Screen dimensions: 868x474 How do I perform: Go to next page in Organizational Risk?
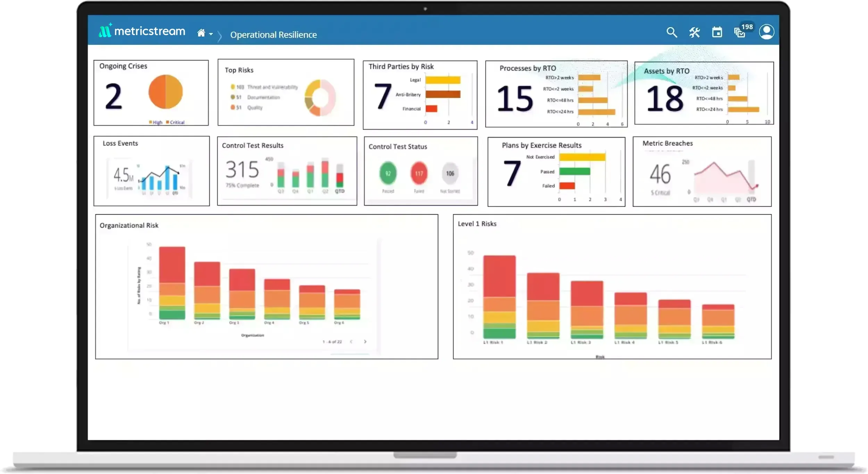click(x=365, y=342)
